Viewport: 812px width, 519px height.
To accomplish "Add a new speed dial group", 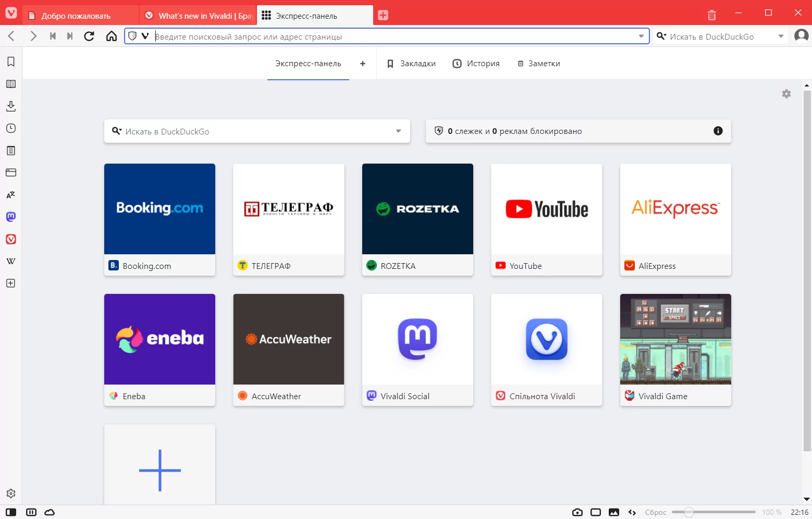I will pyautogui.click(x=363, y=64).
